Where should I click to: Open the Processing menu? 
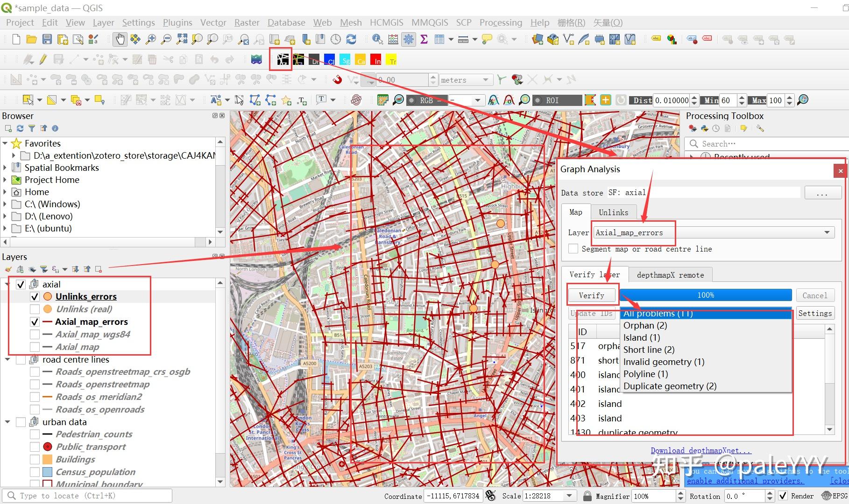click(501, 22)
